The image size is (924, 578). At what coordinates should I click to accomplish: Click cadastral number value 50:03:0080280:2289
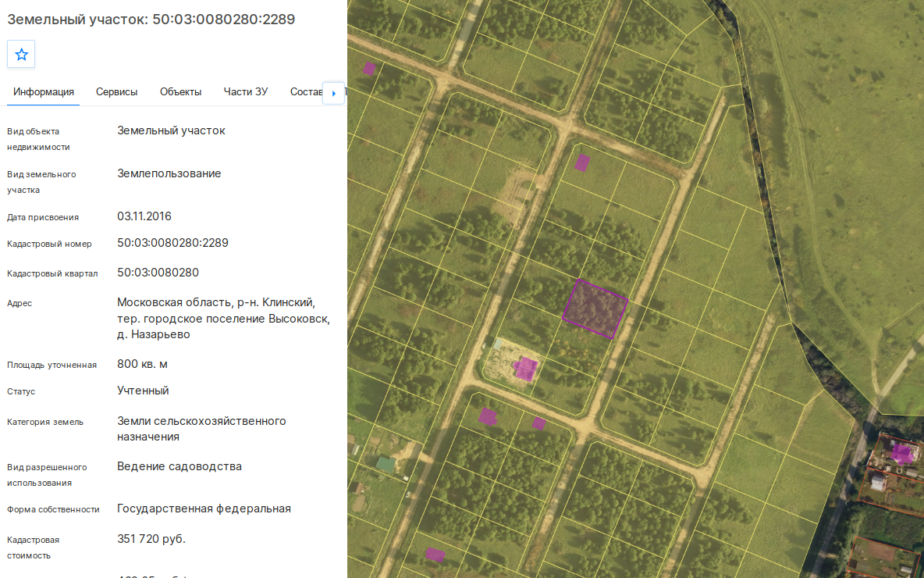point(172,243)
